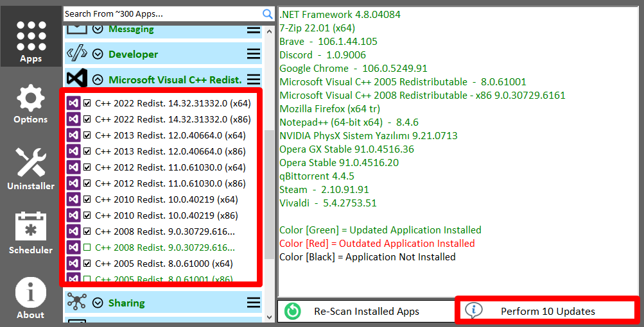Click the Visual Studio icon for C++ 2013 (x86)
644x327 pixels.
point(74,151)
